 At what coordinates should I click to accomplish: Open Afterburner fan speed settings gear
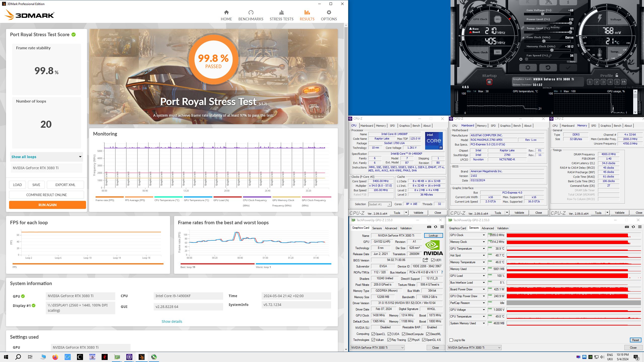point(521,59)
